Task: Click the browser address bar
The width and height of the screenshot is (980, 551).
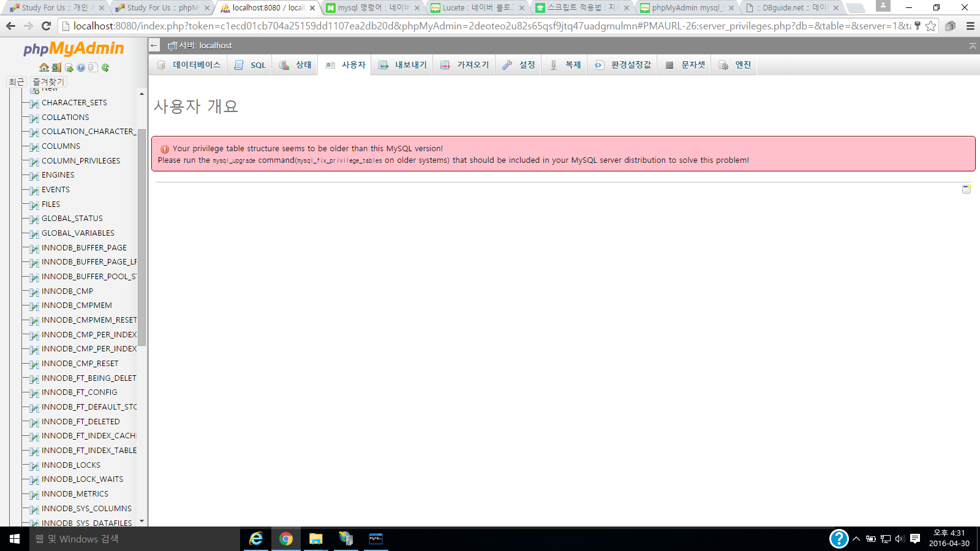Action: (490, 26)
